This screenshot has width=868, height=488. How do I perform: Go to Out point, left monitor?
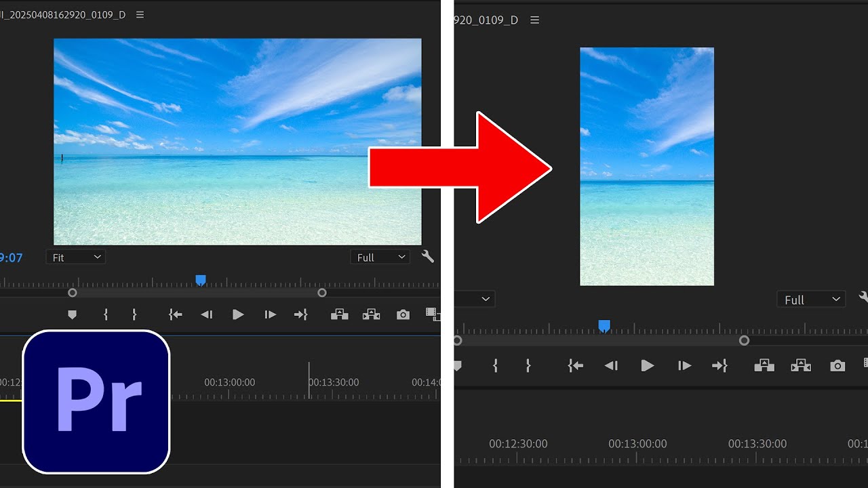[x=300, y=314]
